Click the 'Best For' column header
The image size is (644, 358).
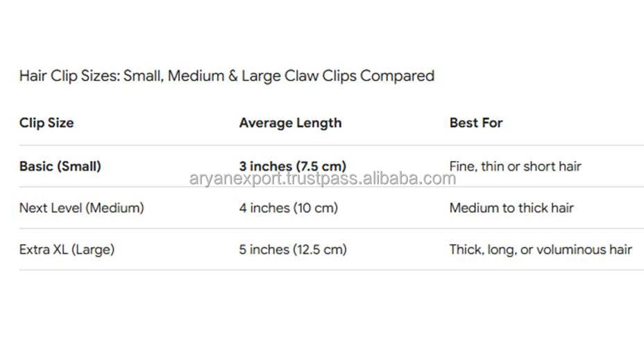(476, 123)
